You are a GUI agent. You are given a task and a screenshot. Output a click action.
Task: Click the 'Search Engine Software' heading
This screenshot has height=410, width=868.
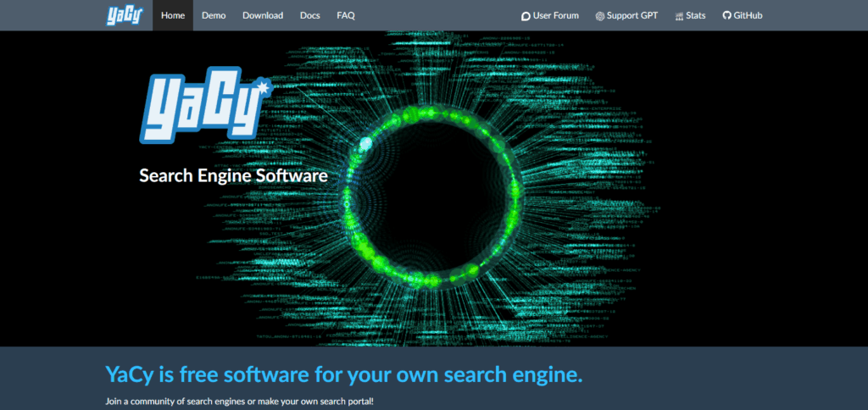pos(234,176)
